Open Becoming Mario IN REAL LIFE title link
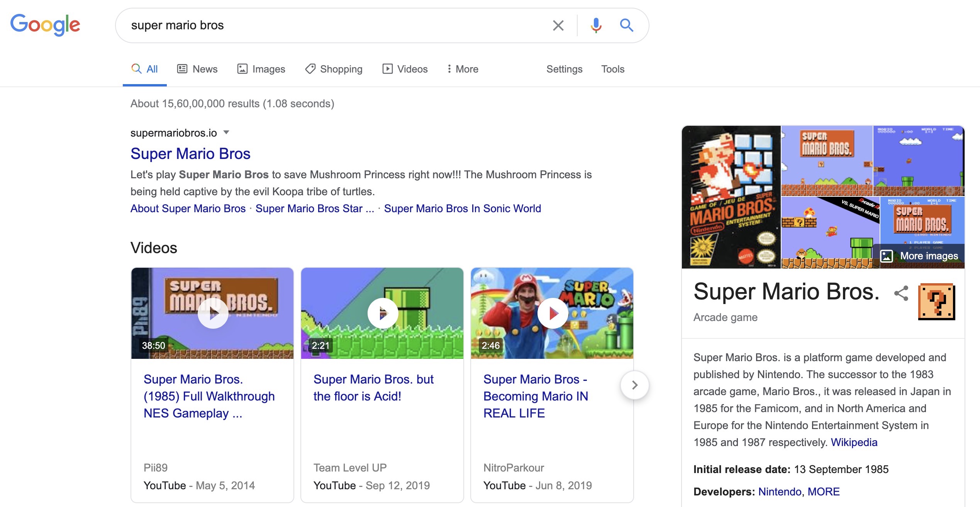This screenshot has height=507, width=980. click(x=536, y=396)
